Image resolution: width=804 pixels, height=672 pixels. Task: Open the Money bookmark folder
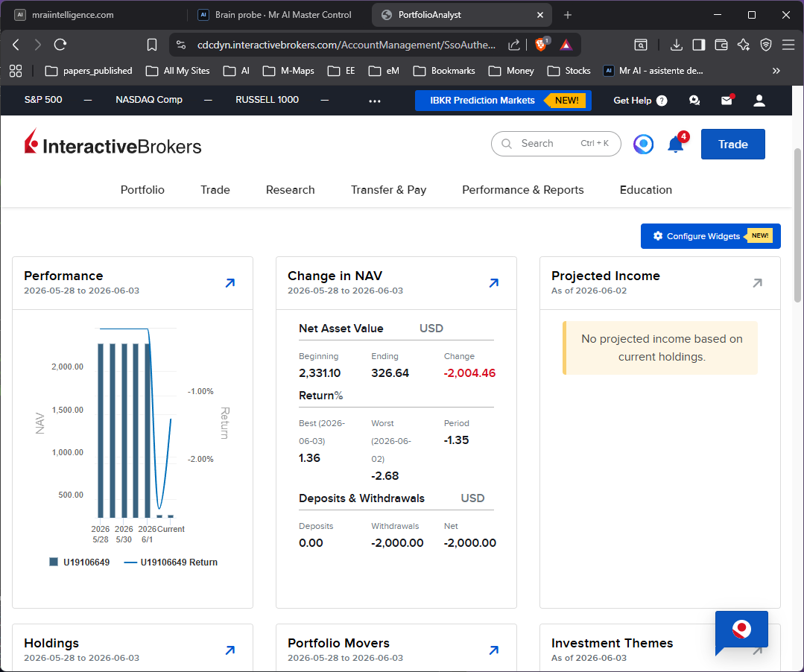point(511,71)
